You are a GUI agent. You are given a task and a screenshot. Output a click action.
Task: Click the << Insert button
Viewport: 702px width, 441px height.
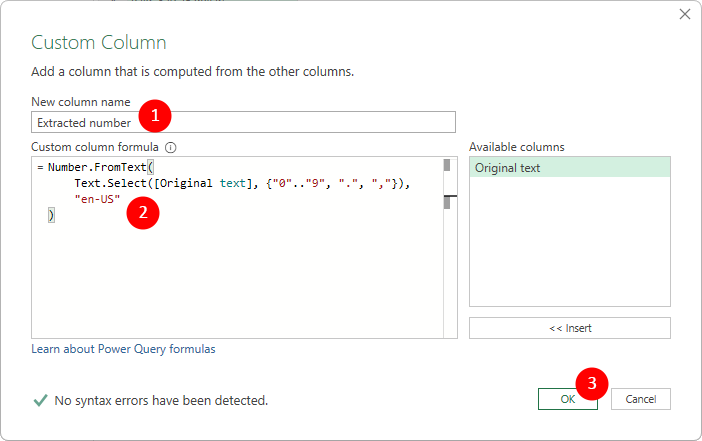(x=569, y=328)
